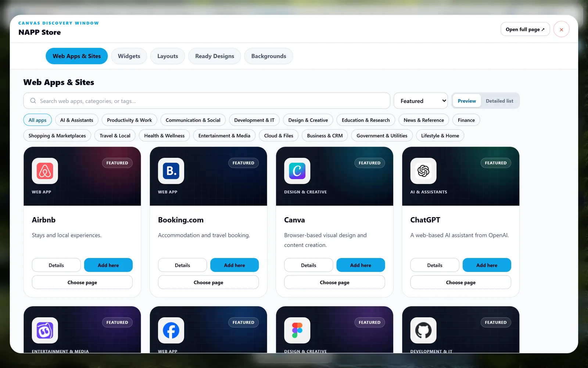Image resolution: width=588 pixels, height=368 pixels.
Task: Click the Airbnb app icon
Action: 45,171
